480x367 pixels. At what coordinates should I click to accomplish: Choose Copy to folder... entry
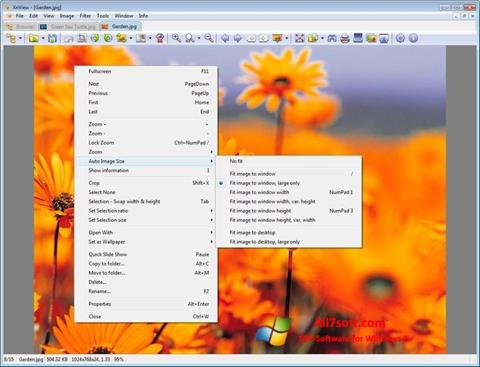click(146, 264)
